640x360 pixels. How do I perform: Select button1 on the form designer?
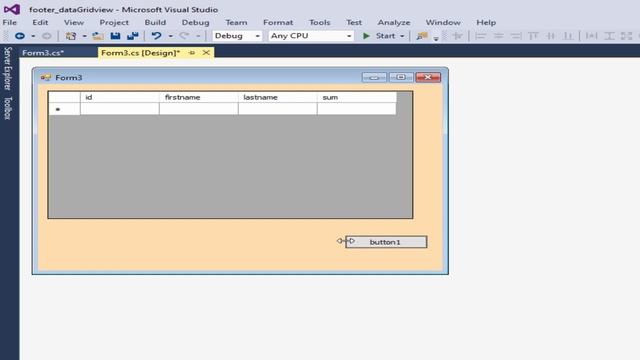[x=386, y=242]
